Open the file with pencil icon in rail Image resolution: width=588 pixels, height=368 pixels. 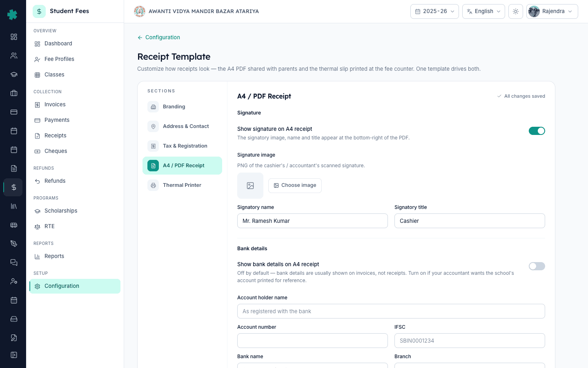(x=13, y=338)
